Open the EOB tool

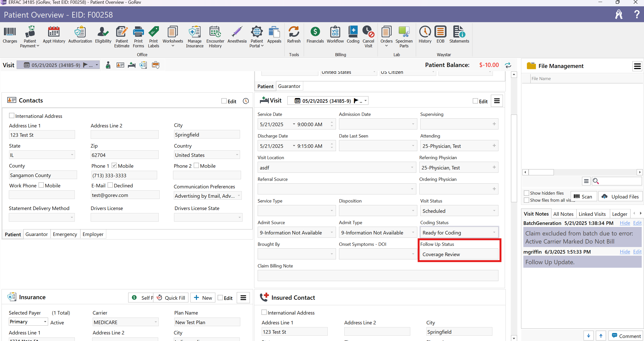tap(440, 35)
